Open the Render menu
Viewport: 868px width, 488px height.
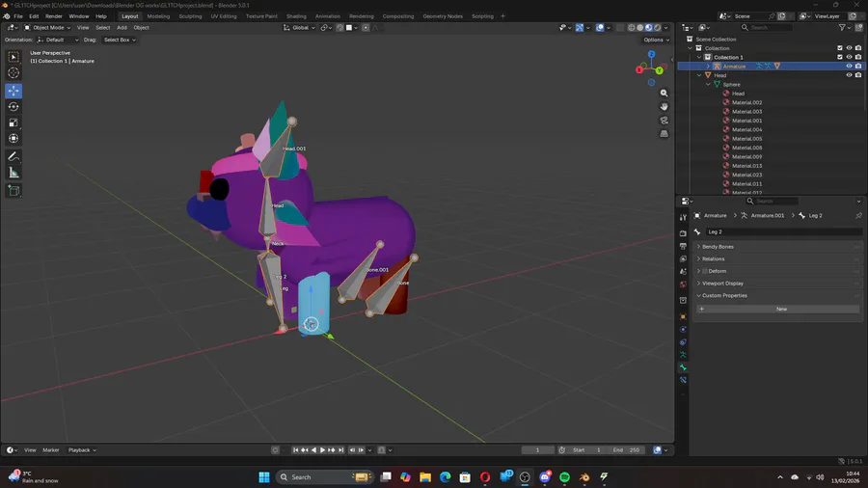click(x=54, y=16)
